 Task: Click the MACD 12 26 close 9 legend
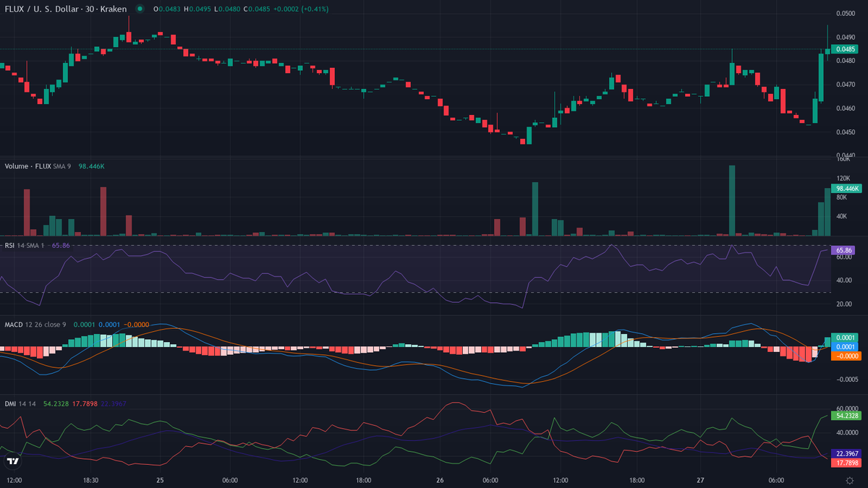click(35, 325)
